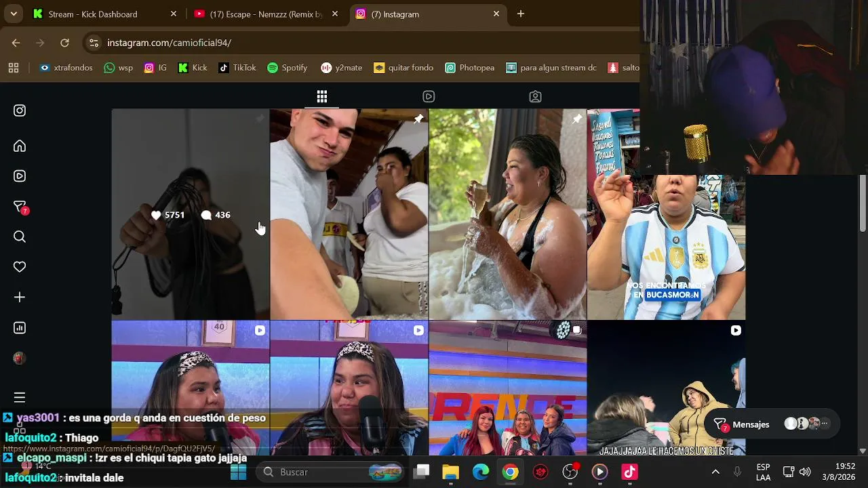This screenshot has width=868, height=488.
Task: Open the TikTok bookmark
Action: coord(237,68)
